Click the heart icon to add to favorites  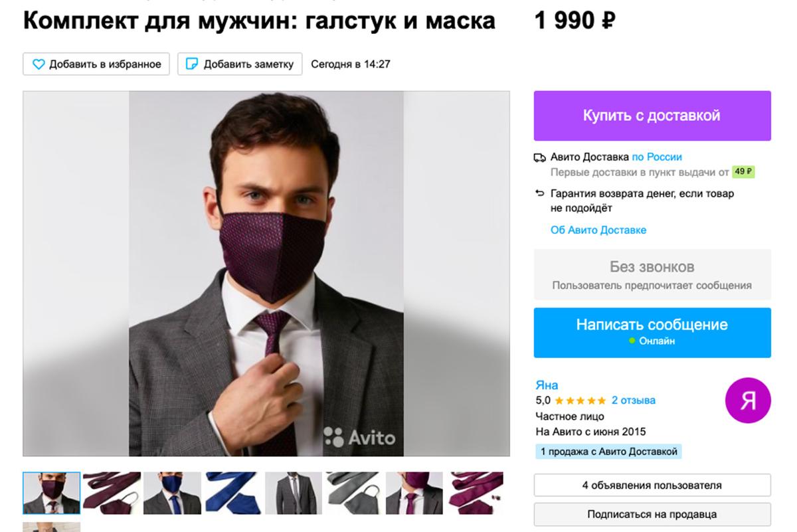click(39, 64)
